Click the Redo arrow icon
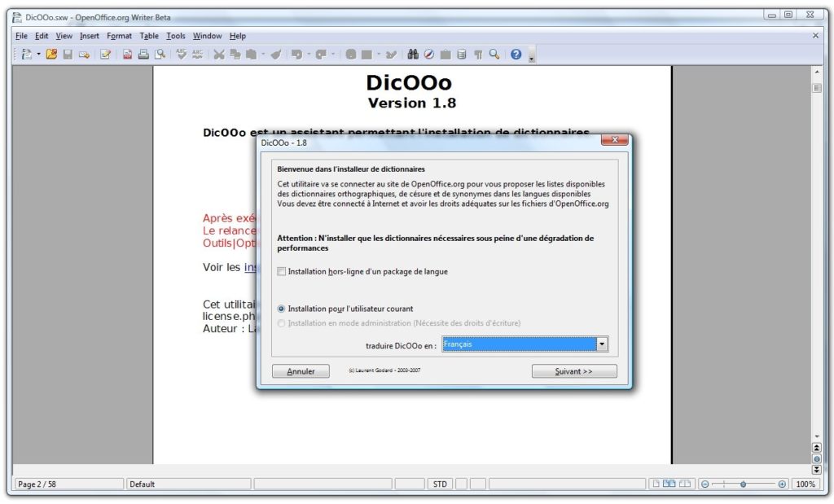The image size is (834, 504). (321, 55)
